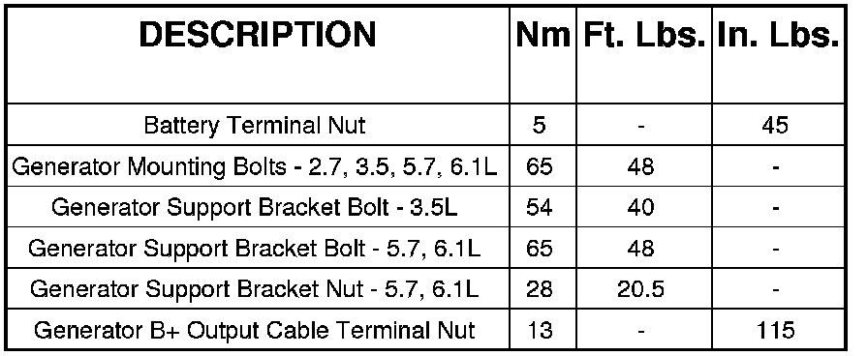Image resolution: width=868 pixels, height=356 pixels.
Task: Select Generator Support Bracket Bolt - 3.5L text
Action: pos(255,207)
